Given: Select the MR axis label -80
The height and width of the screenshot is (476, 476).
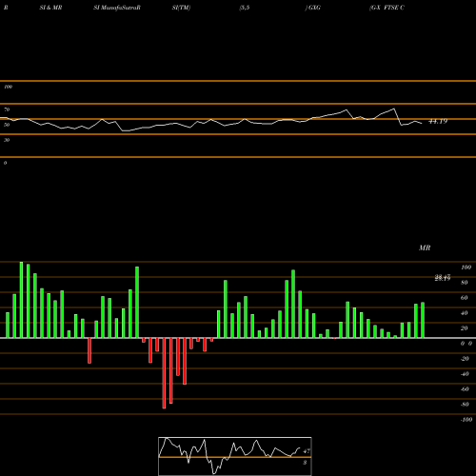Looking at the screenshot, I should point(465,405).
